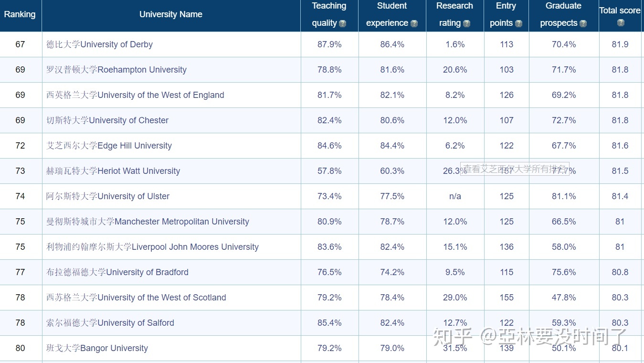Image resolution: width=644 pixels, height=363 pixels.
Task: Click the Ranking column header
Action: pos(20,14)
